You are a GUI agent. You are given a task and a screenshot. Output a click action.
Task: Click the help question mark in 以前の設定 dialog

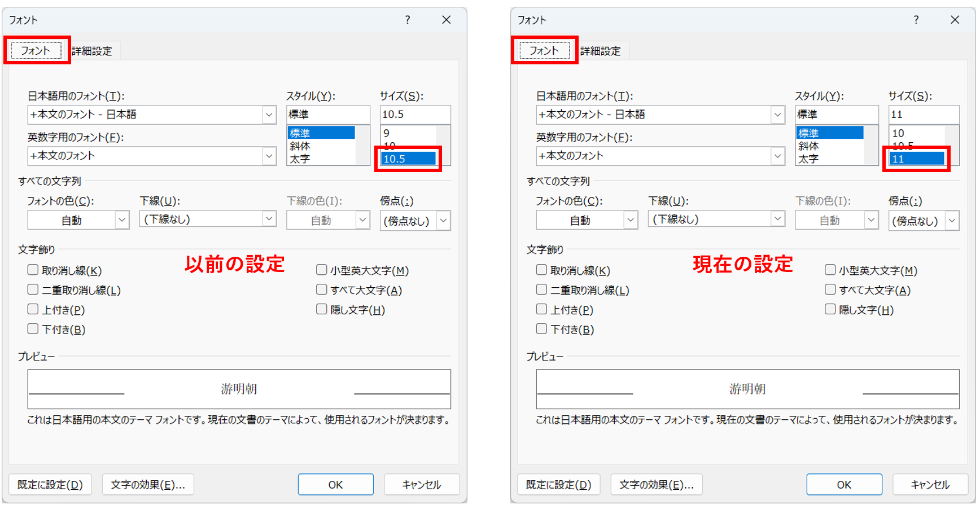[x=407, y=20]
